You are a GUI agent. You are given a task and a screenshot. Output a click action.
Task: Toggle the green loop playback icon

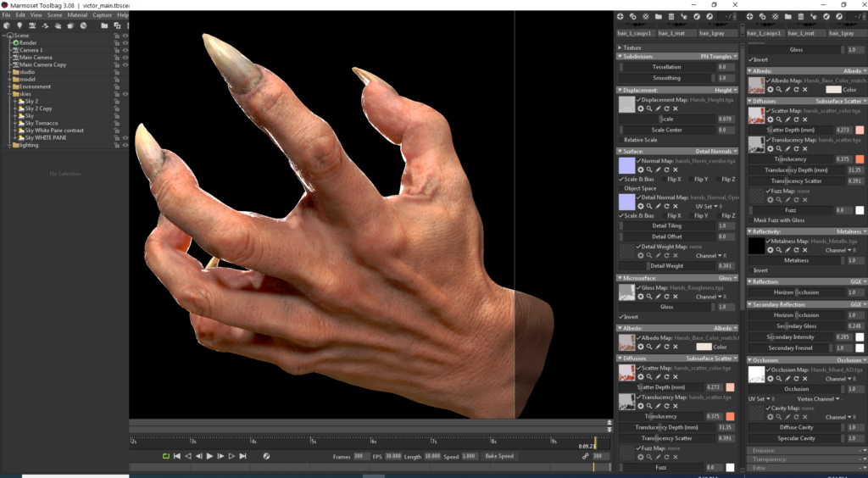point(165,456)
